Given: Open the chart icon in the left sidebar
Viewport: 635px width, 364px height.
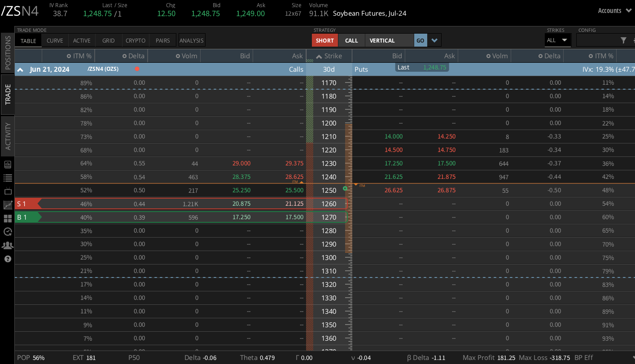Looking at the screenshot, I should tap(8, 165).
